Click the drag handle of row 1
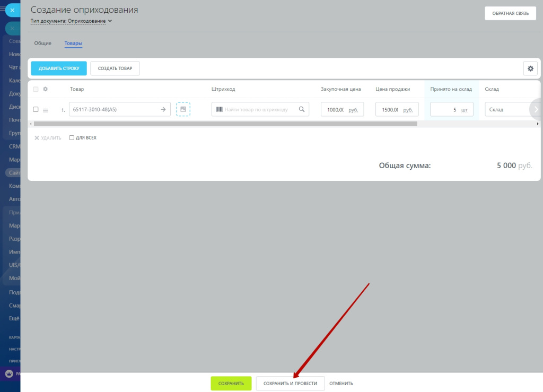The width and height of the screenshot is (543, 392). coord(46,110)
